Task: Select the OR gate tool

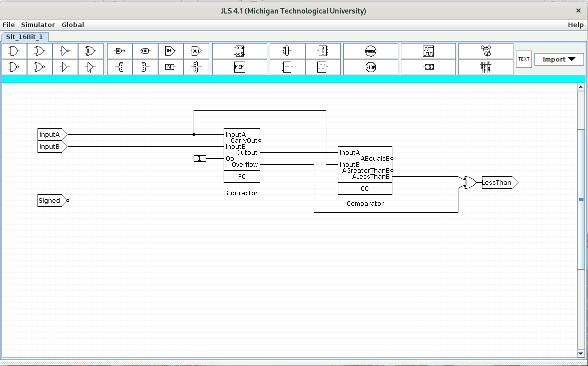Action: tap(40, 51)
